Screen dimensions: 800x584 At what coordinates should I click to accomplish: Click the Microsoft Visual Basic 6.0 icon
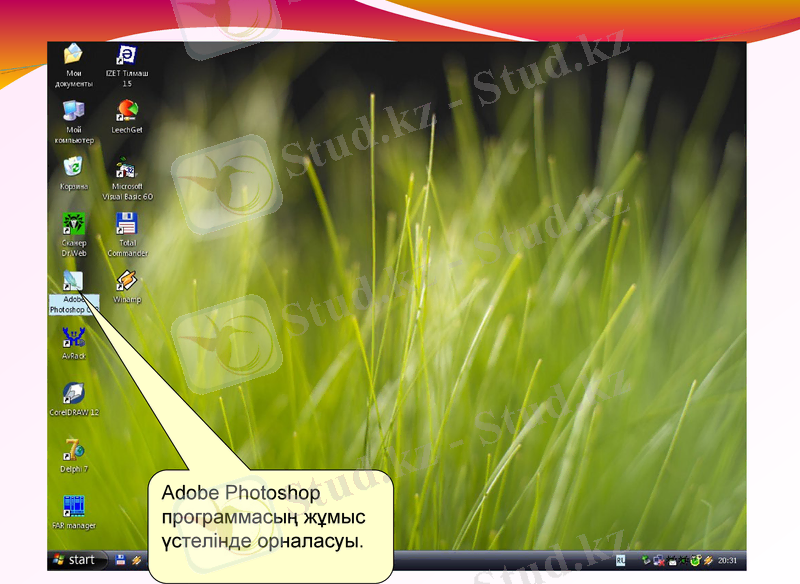point(127,168)
